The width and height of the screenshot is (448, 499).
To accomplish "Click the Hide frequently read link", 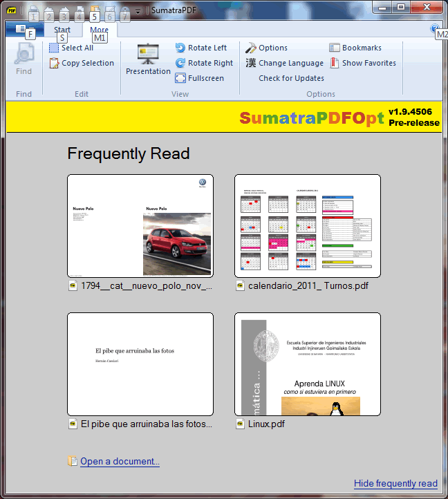I will [395, 483].
